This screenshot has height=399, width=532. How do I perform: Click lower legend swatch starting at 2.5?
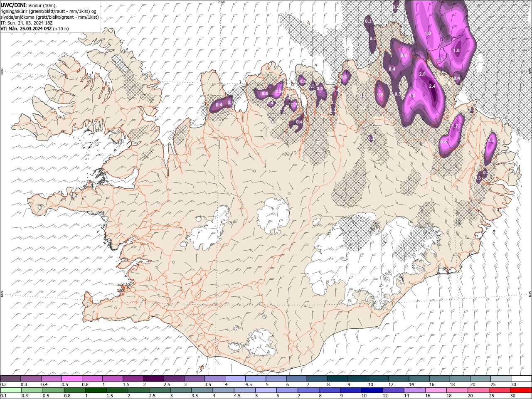[160, 390]
